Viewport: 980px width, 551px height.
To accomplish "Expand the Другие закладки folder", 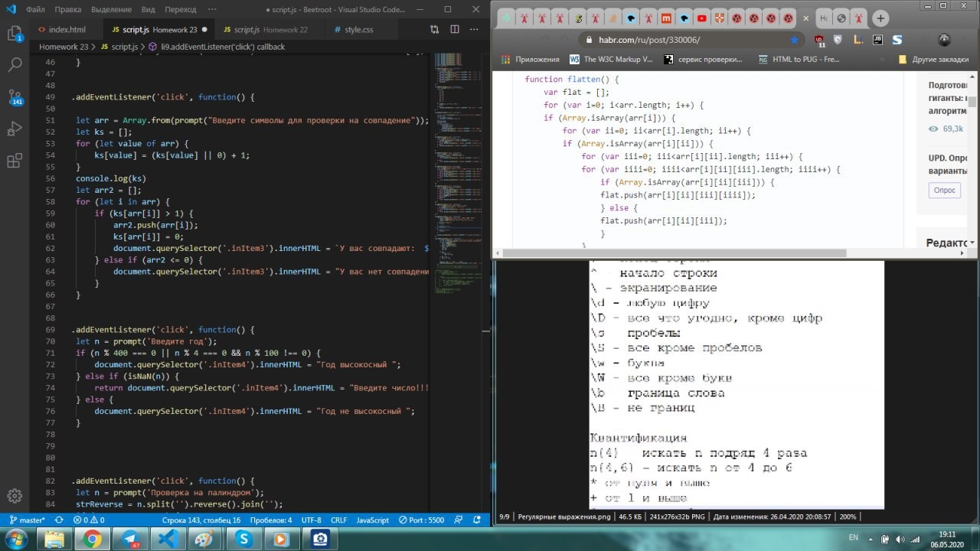I will pos(934,59).
